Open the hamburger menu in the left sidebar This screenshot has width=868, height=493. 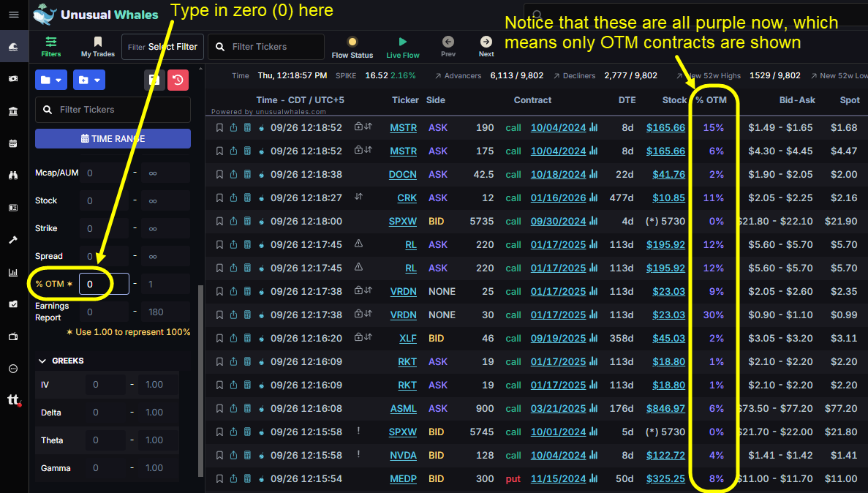[x=14, y=15]
